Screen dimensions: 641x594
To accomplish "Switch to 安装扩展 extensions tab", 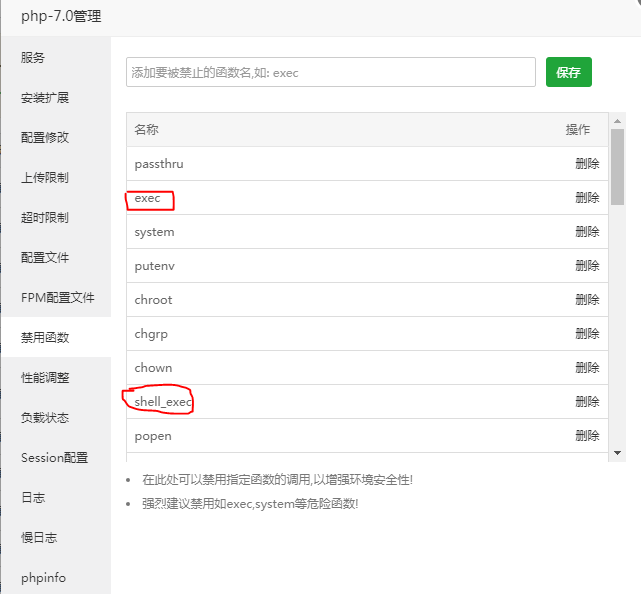I will coord(45,98).
